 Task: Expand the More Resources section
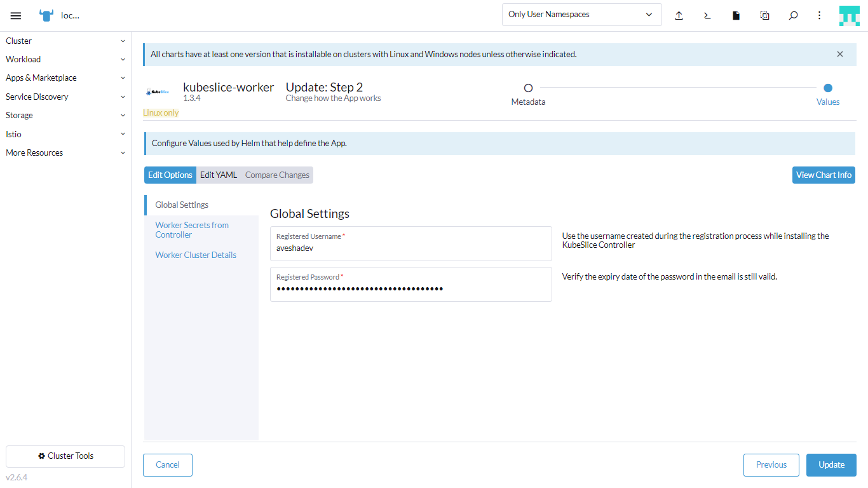pyautogui.click(x=65, y=152)
